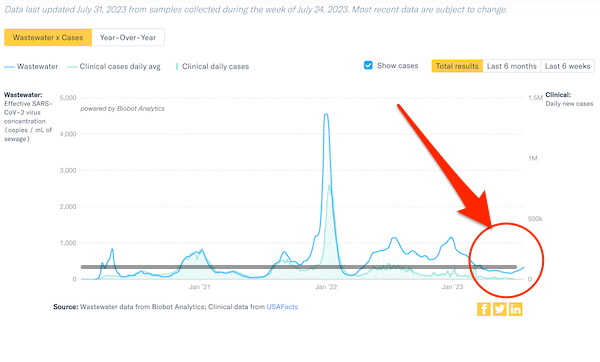Share chart via Twitter icon
Image resolution: width=600 pixels, height=362 pixels.
point(500,309)
